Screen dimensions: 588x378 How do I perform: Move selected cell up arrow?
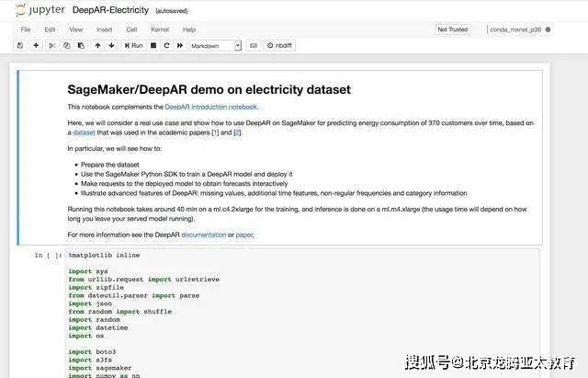pyautogui.click(x=98, y=45)
